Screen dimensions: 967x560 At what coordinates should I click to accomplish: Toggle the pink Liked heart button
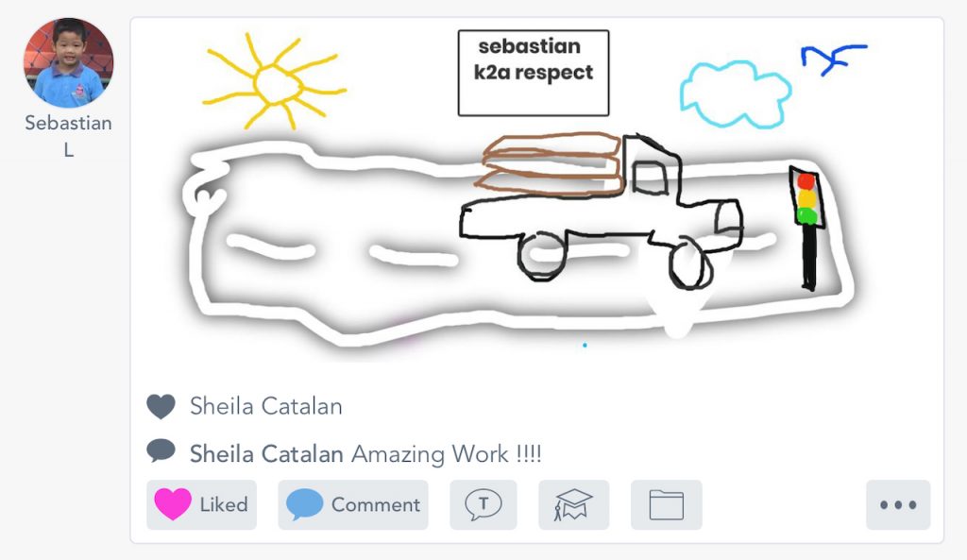click(x=200, y=505)
